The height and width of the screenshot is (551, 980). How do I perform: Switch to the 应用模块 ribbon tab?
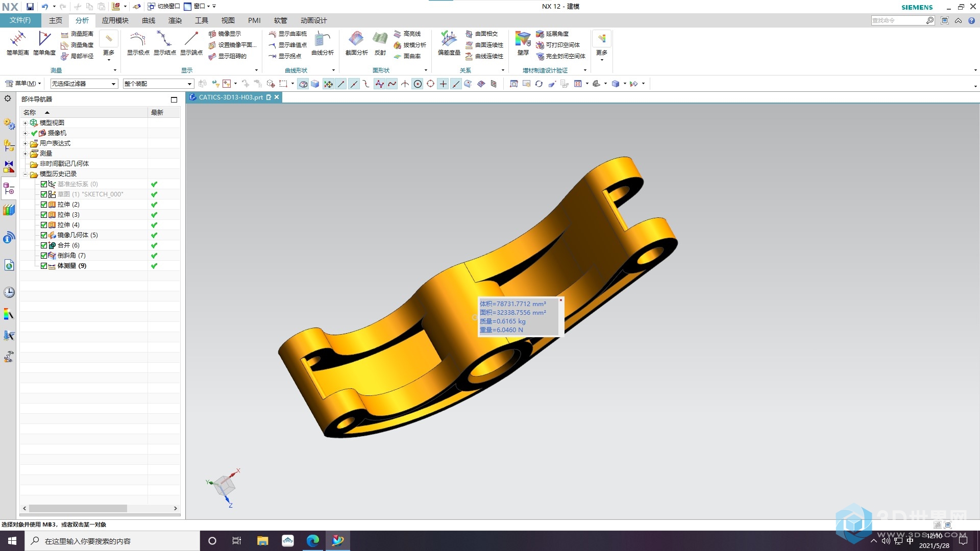pos(115,20)
